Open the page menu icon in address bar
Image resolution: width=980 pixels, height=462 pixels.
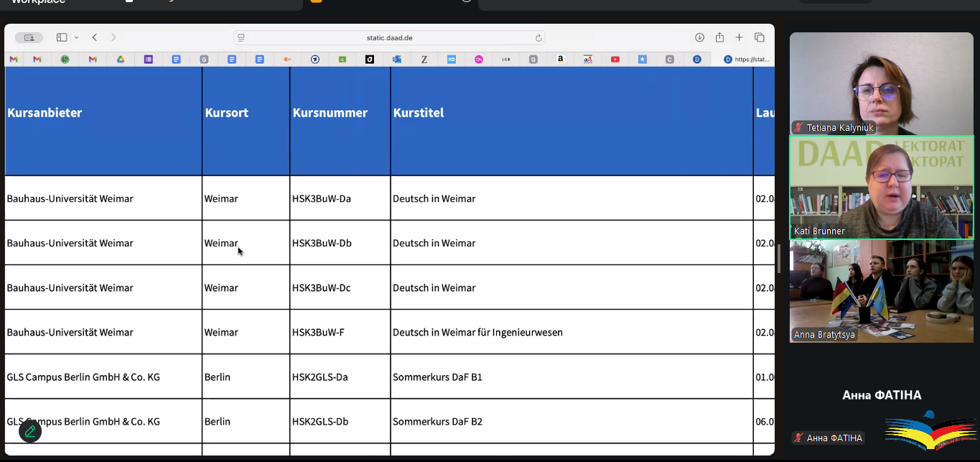point(241,38)
